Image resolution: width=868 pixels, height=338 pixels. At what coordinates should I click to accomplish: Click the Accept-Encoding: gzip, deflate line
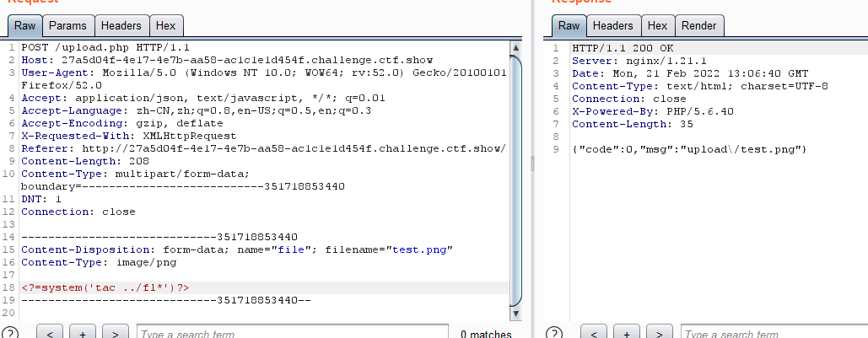click(121, 123)
